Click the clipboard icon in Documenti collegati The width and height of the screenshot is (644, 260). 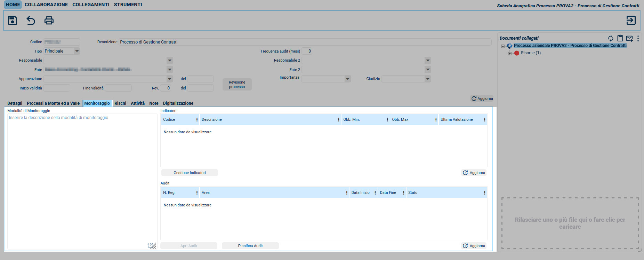pos(620,38)
